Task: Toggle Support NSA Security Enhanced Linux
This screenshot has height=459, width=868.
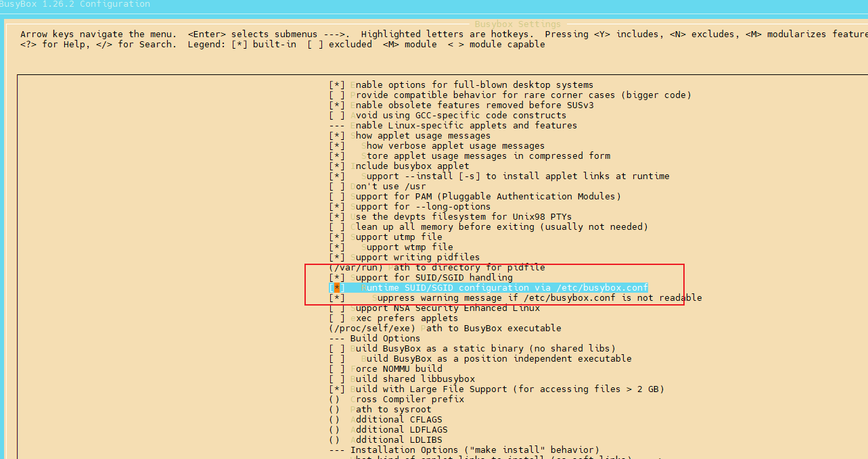Action: pyautogui.click(x=434, y=308)
